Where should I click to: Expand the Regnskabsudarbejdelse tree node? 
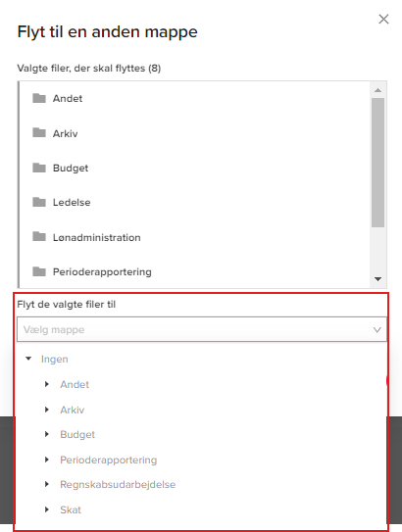click(47, 484)
